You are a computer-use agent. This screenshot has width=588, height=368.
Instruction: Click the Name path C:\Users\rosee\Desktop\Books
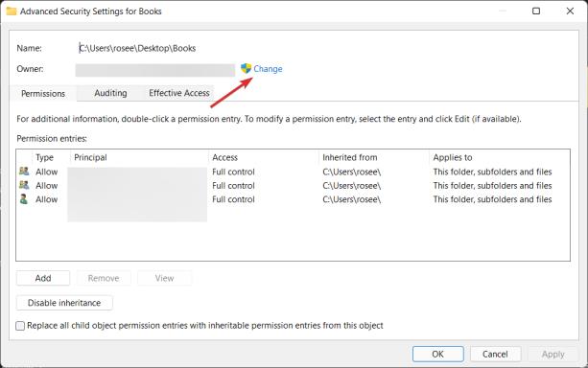137,48
